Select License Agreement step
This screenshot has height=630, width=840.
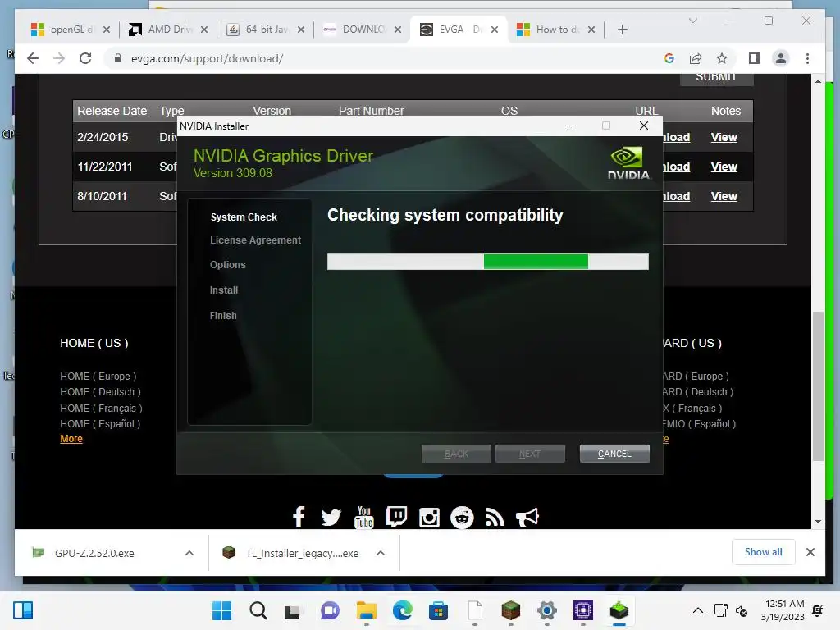pos(256,240)
